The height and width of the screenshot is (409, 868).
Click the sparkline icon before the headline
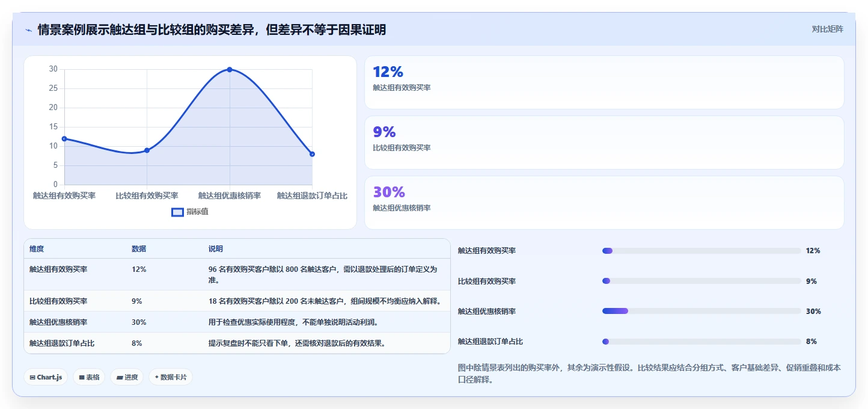click(x=28, y=30)
